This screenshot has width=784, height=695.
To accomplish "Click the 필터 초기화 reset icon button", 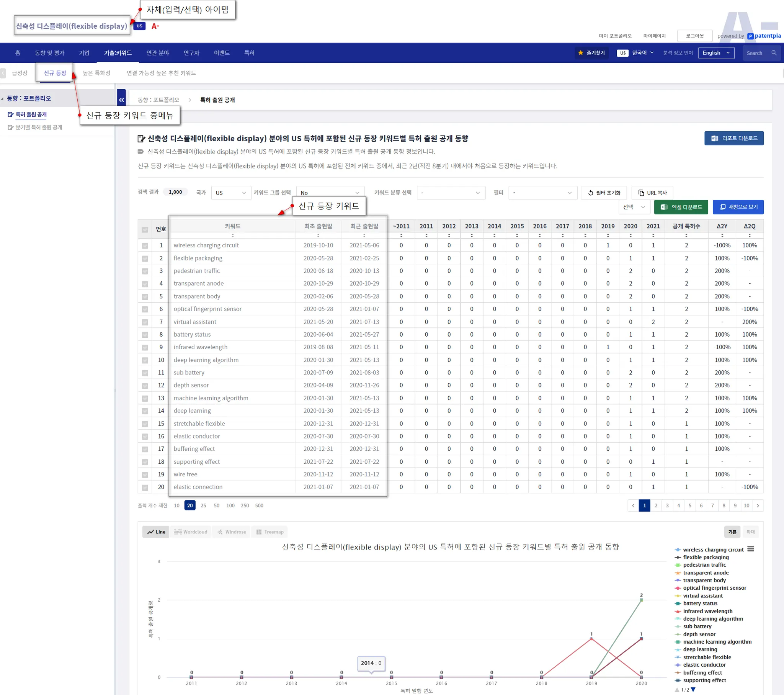I will (x=604, y=193).
